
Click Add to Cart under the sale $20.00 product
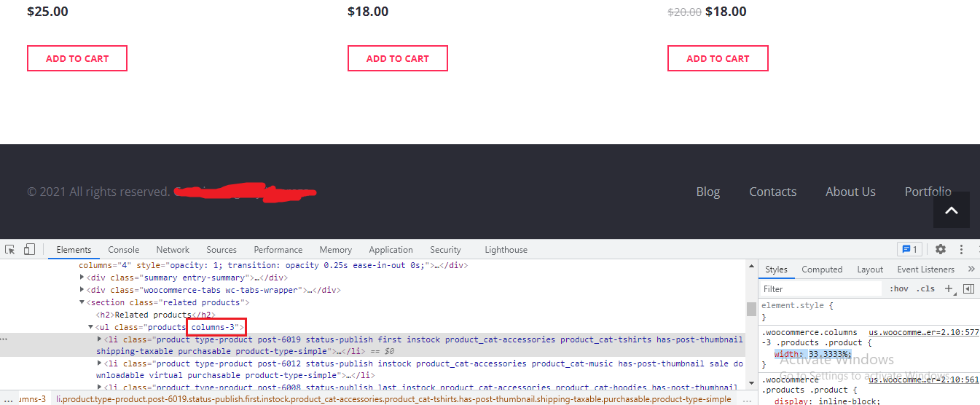point(718,58)
